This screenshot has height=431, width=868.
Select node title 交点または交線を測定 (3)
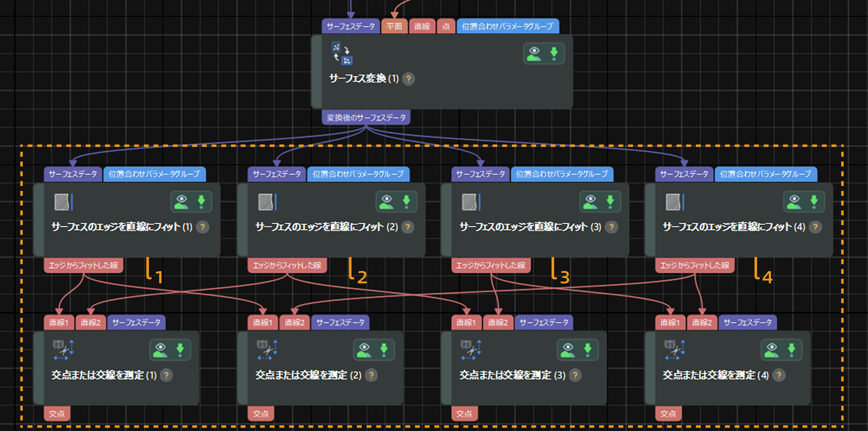pyautogui.click(x=512, y=375)
